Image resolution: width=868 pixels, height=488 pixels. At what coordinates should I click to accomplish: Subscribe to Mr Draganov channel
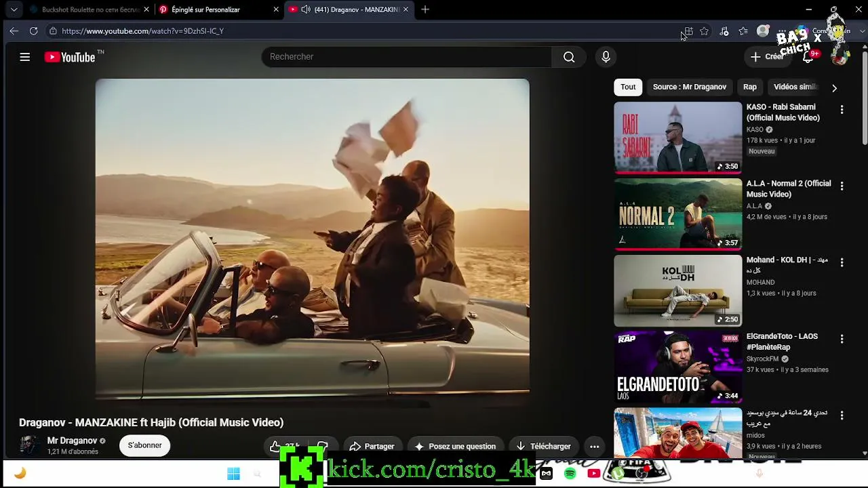click(x=144, y=445)
